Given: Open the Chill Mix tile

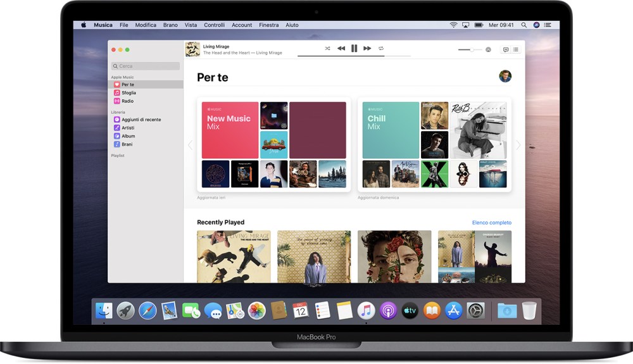Looking at the screenshot, I should pos(391,130).
